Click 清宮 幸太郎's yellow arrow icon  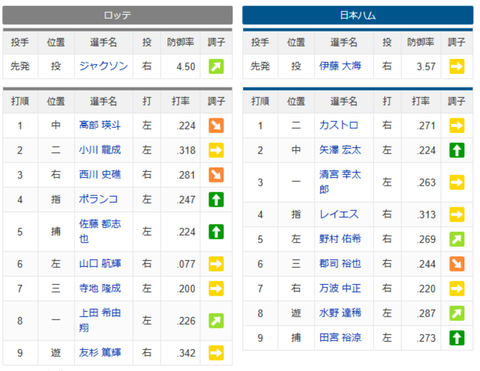[457, 182]
